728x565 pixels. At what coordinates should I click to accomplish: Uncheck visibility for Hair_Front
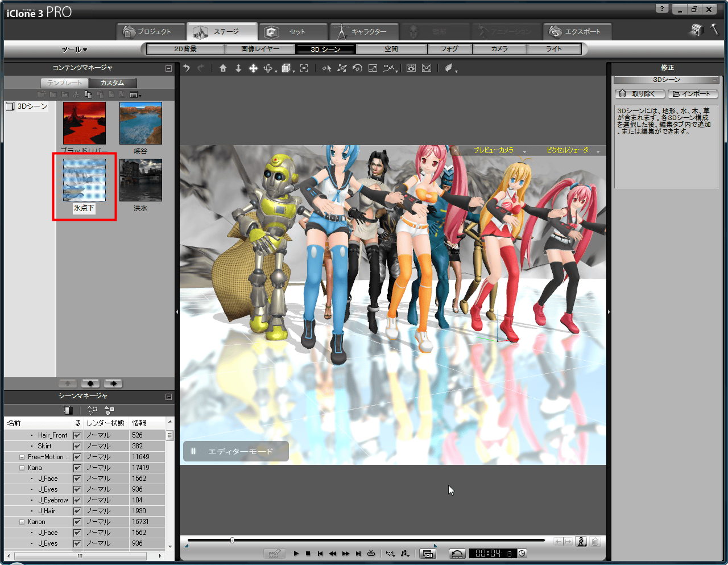tap(77, 435)
